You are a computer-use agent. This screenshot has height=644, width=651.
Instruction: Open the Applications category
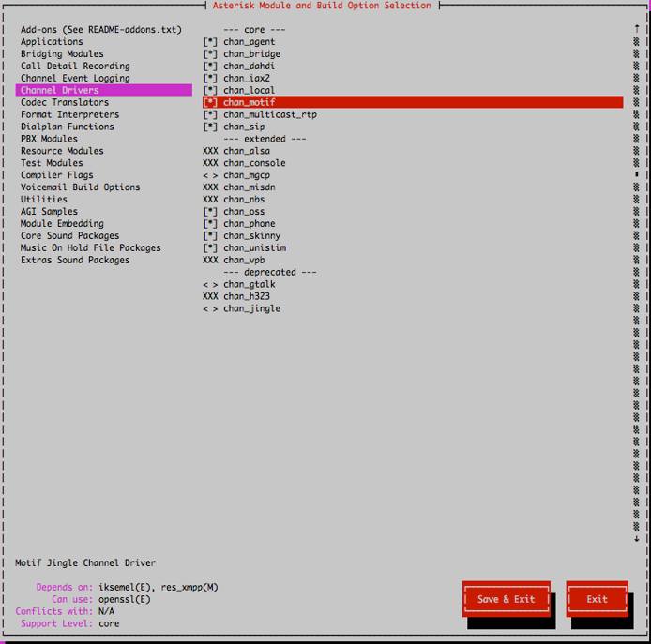coord(52,42)
